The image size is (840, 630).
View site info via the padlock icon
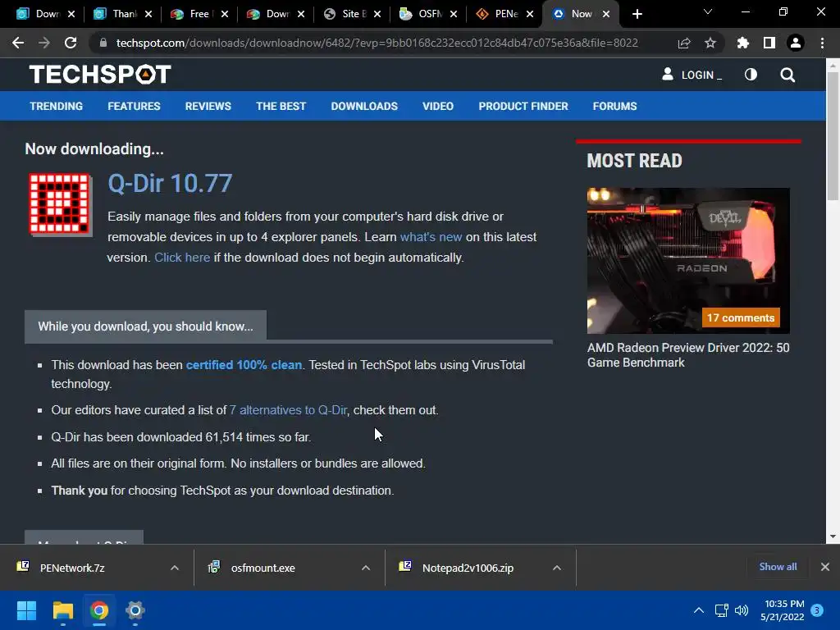click(103, 43)
